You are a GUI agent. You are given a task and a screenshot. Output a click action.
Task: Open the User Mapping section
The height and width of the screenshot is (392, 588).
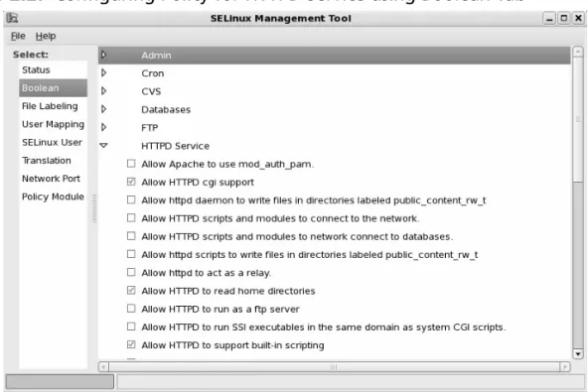click(x=53, y=124)
